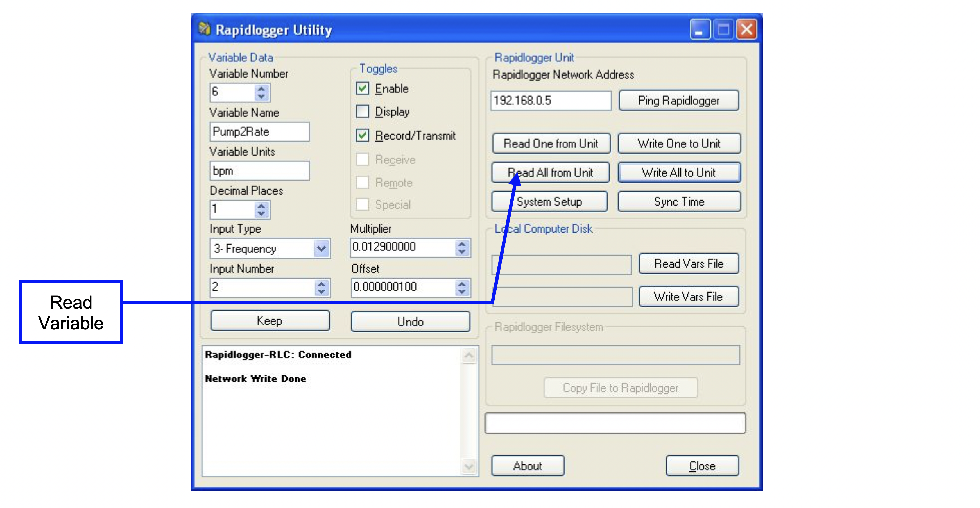Toggle the Enable checkbox
This screenshot has width=980, height=508.
362,88
